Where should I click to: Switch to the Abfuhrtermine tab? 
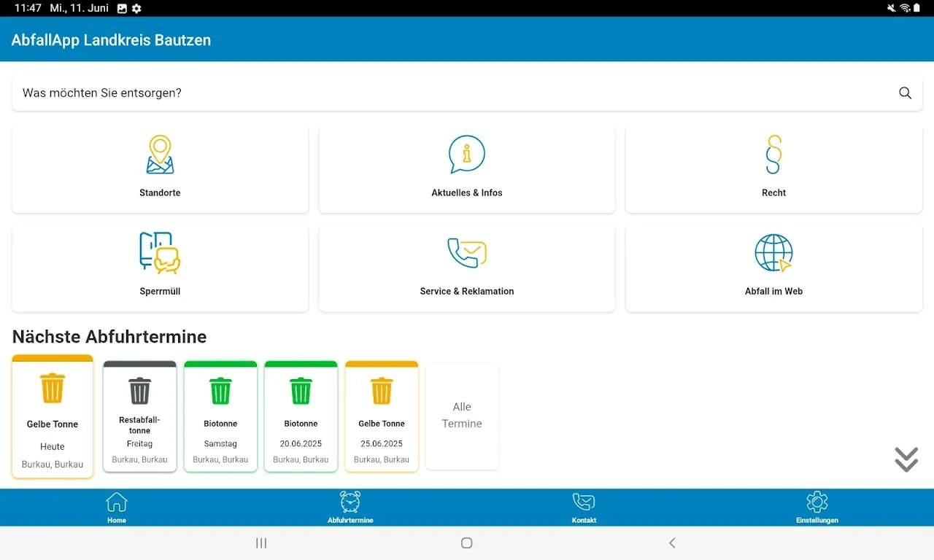350,507
